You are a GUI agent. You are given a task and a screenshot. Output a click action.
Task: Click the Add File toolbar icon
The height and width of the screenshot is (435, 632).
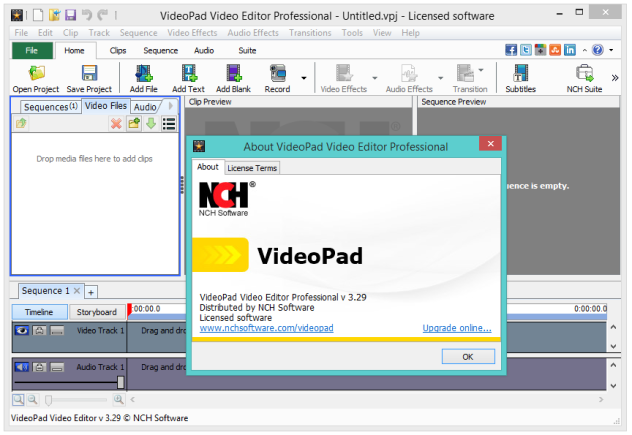click(x=143, y=79)
